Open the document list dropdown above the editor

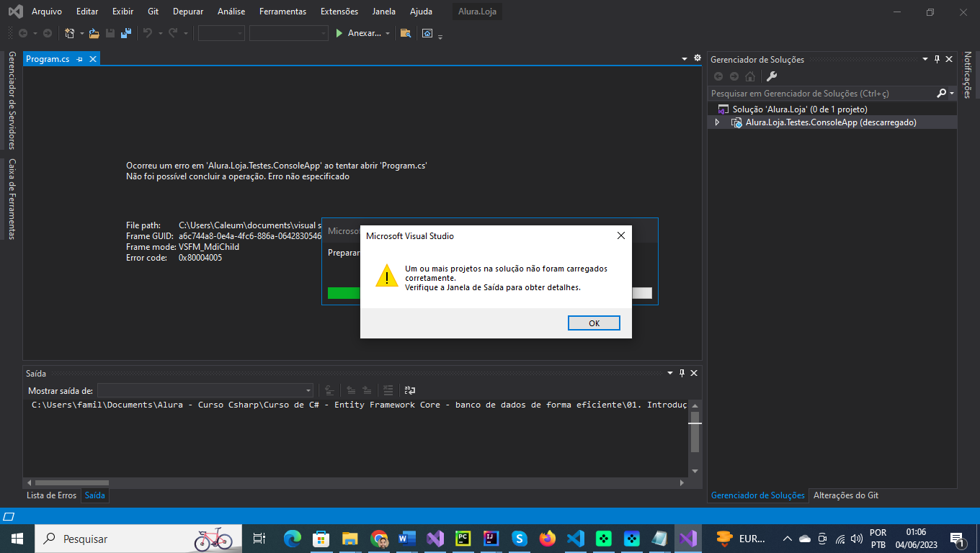[685, 59]
